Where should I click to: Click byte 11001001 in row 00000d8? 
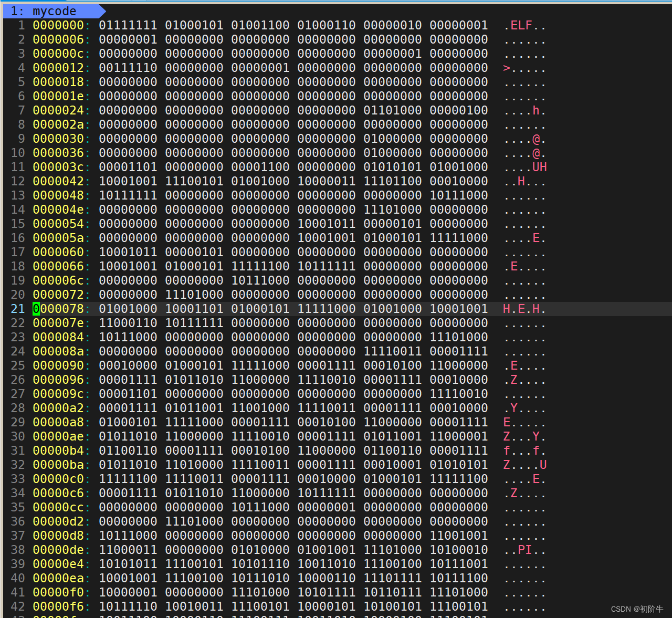click(459, 536)
